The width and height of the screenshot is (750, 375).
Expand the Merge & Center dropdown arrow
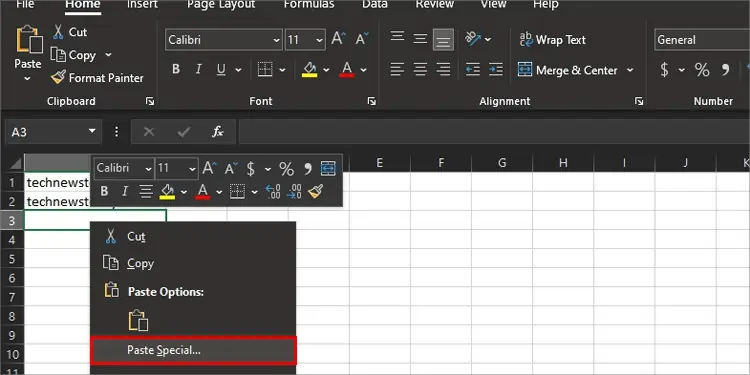[630, 70]
